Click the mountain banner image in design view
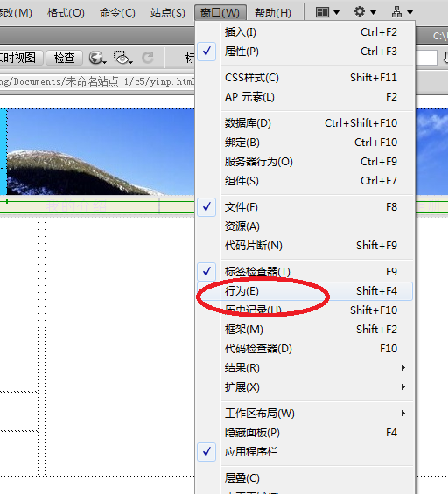The height and width of the screenshot is (494, 448). click(x=101, y=152)
